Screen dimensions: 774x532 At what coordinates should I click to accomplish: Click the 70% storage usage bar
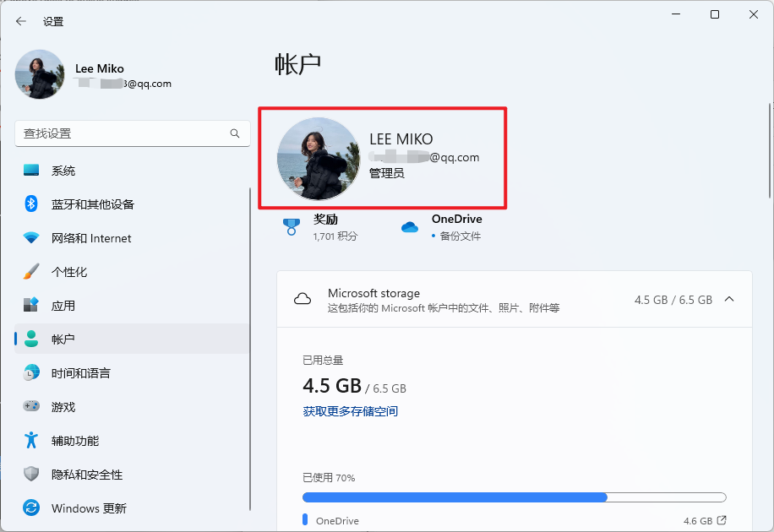click(x=514, y=497)
